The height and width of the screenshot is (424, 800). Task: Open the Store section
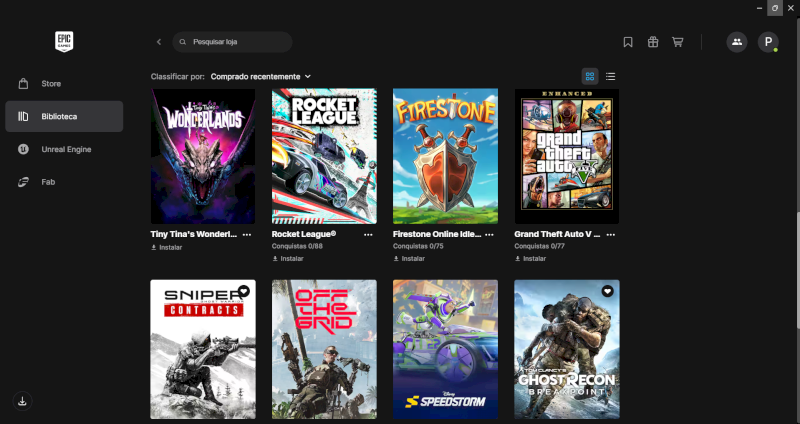(x=64, y=84)
